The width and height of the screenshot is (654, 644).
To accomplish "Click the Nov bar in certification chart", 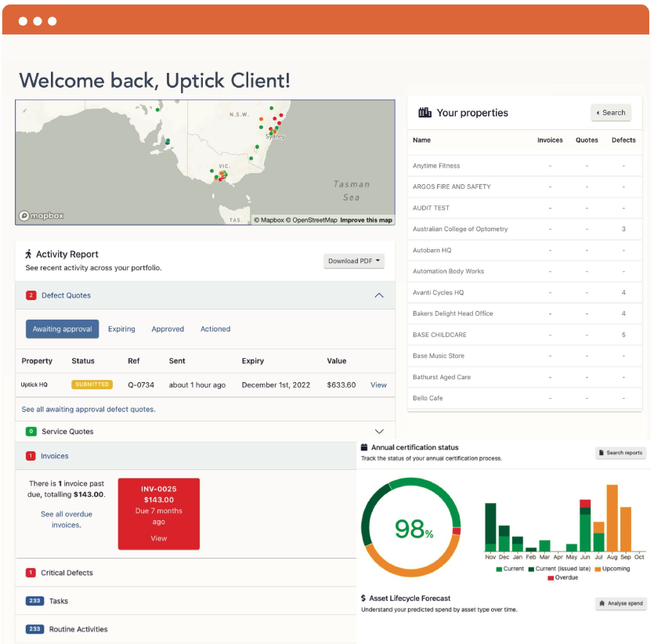I will [490, 527].
